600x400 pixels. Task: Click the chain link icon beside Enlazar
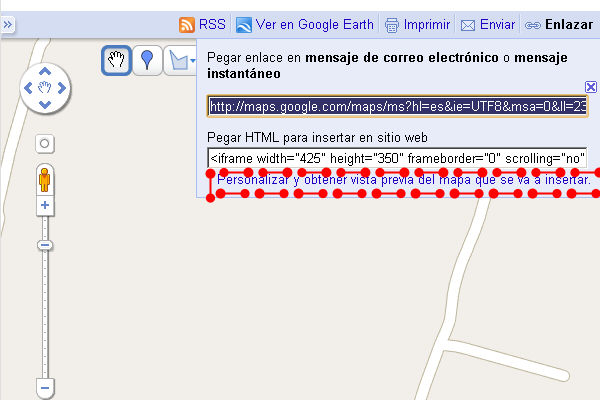[532, 26]
